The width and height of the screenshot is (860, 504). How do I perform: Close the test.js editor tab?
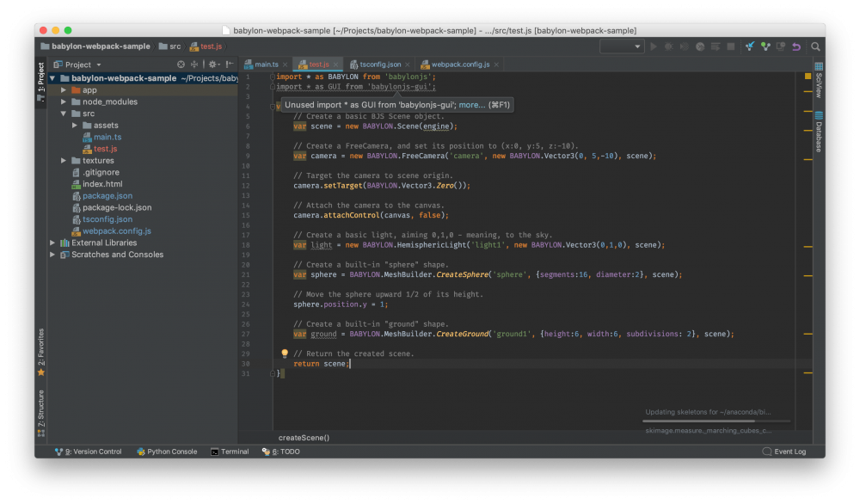(335, 65)
